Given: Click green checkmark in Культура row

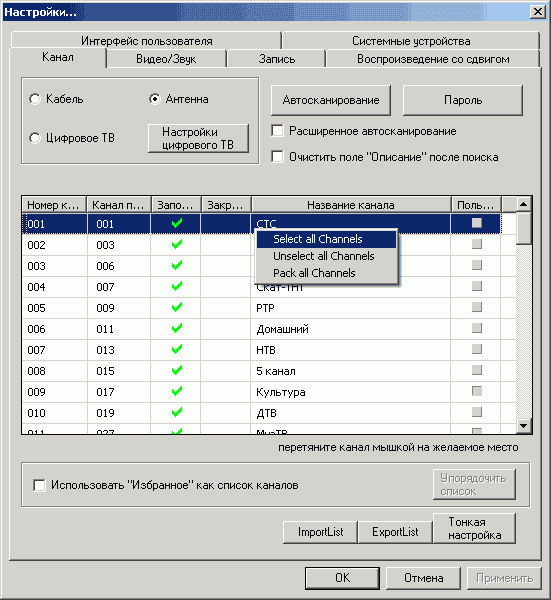Looking at the screenshot, I should click(176, 391).
